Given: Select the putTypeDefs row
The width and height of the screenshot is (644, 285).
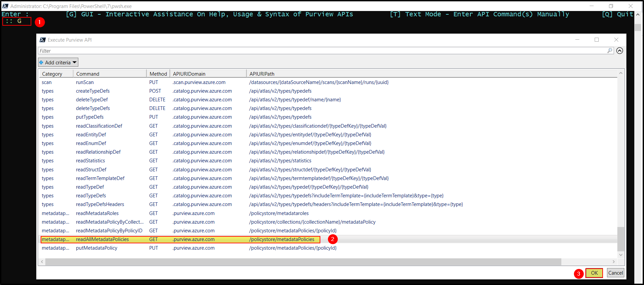Looking at the screenshot, I should point(328,117).
